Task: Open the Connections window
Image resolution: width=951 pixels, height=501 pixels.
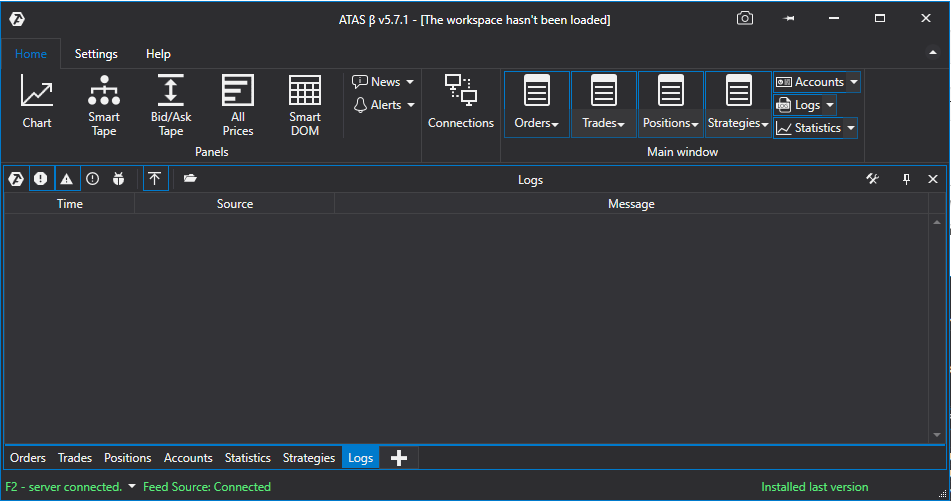Action: click(461, 101)
